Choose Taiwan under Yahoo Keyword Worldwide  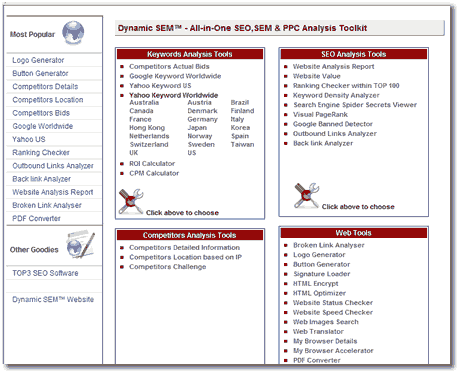coord(242,144)
